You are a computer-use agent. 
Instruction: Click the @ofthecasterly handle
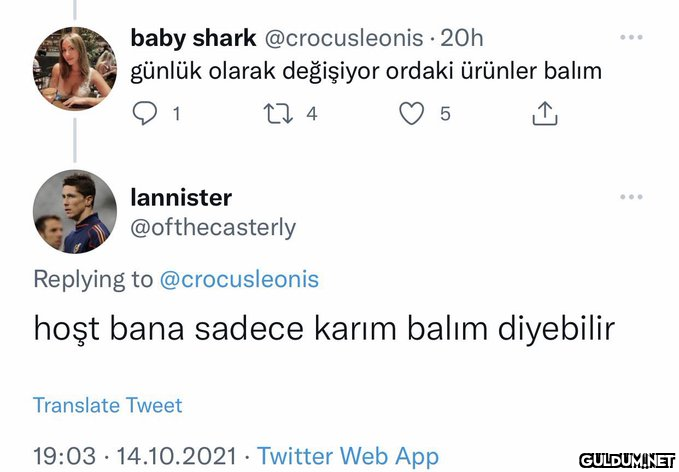213,227
